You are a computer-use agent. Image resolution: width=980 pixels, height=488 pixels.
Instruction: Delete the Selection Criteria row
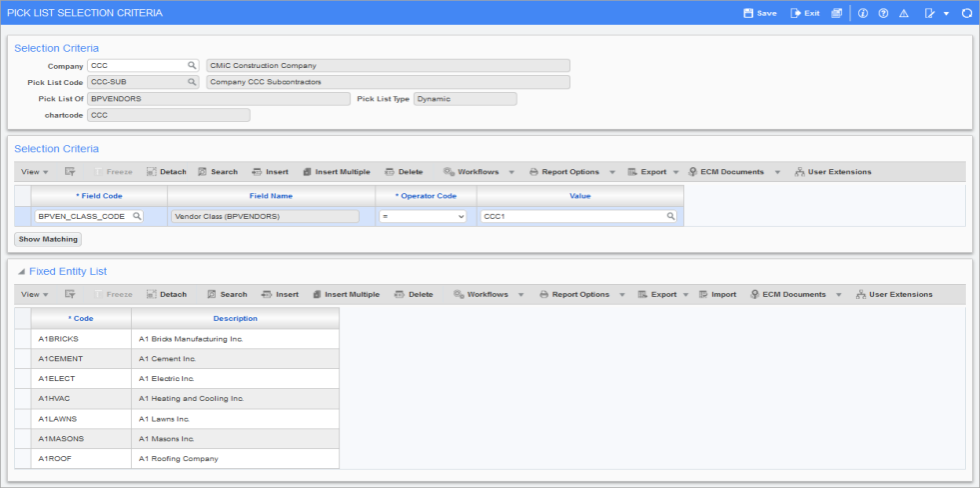click(x=404, y=171)
